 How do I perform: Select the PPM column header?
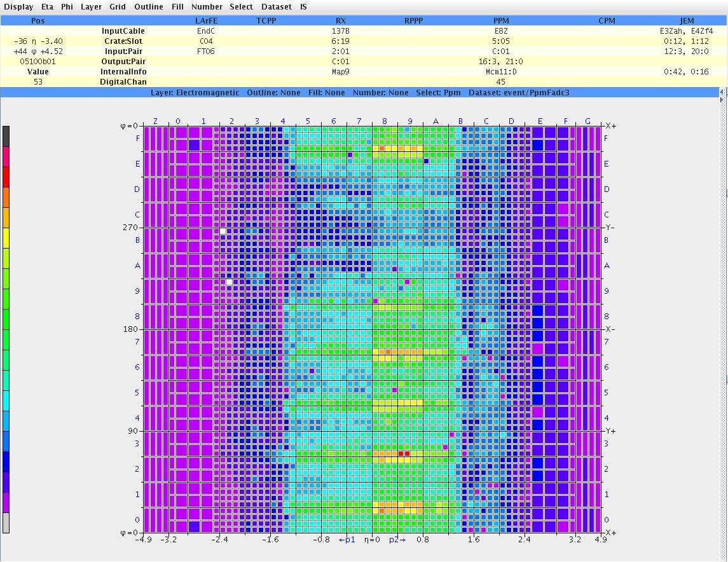point(501,21)
